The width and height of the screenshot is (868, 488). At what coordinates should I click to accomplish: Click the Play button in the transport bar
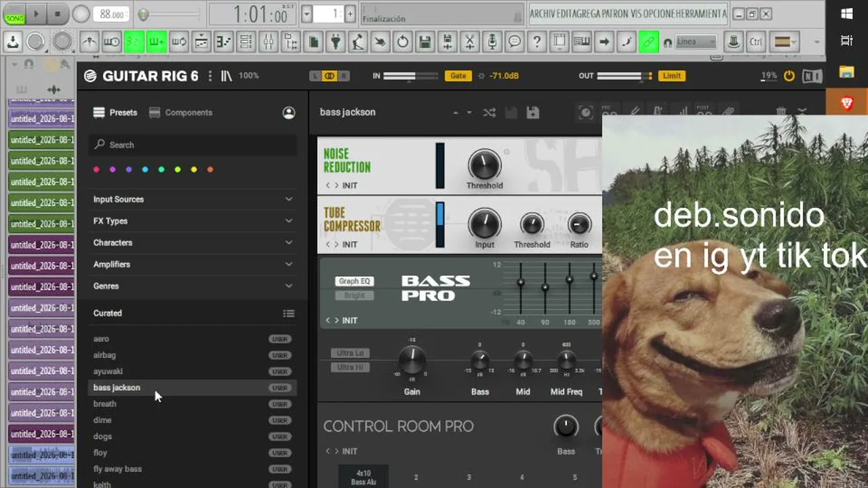pos(36,14)
